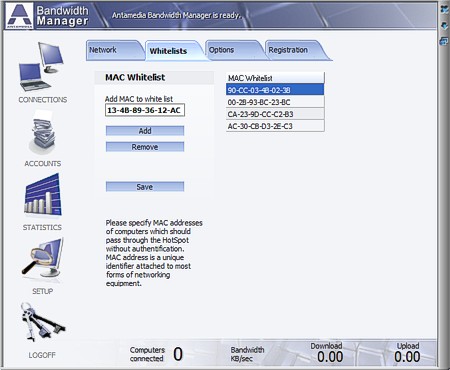The image size is (450, 370).
Task: Click the Remove button
Action: tap(145, 147)
